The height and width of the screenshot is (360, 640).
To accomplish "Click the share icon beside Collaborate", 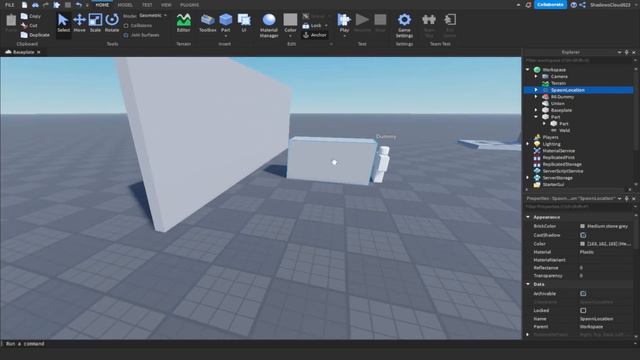I will 582,5.
